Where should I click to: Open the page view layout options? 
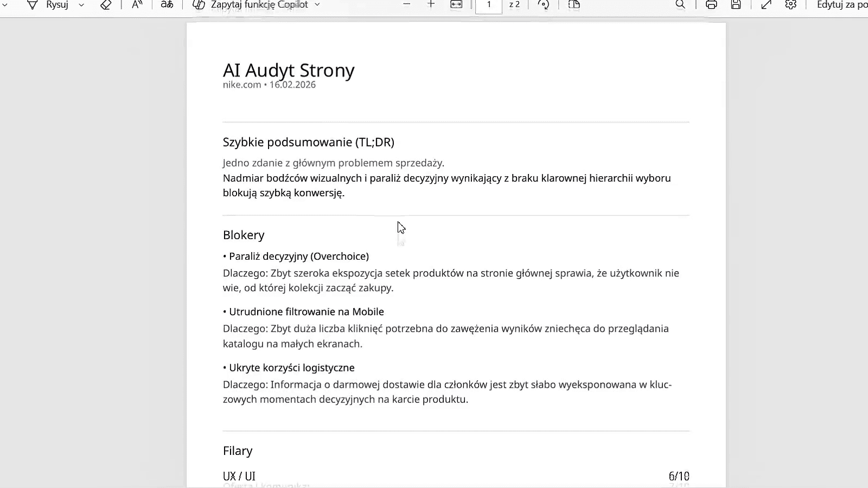pos(573,5)
